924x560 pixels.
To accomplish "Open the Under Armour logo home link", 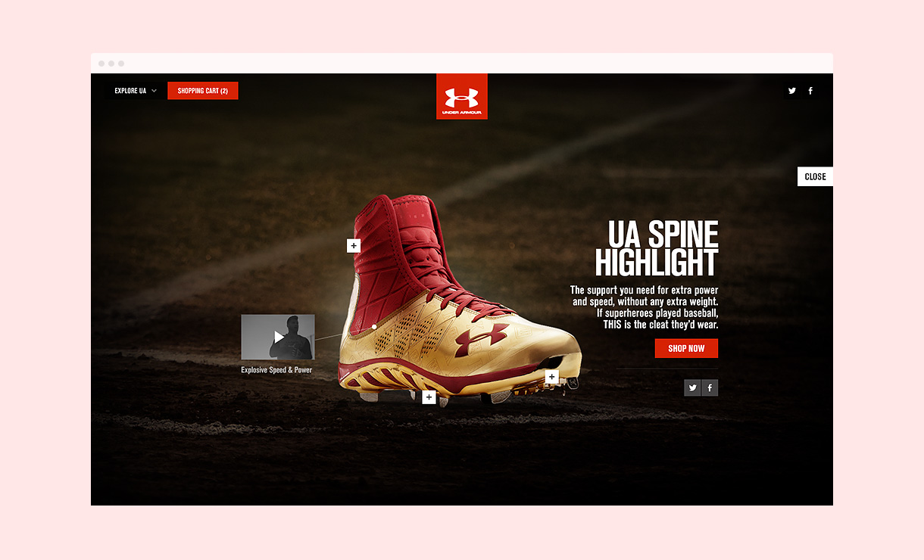I will [462, 96].
